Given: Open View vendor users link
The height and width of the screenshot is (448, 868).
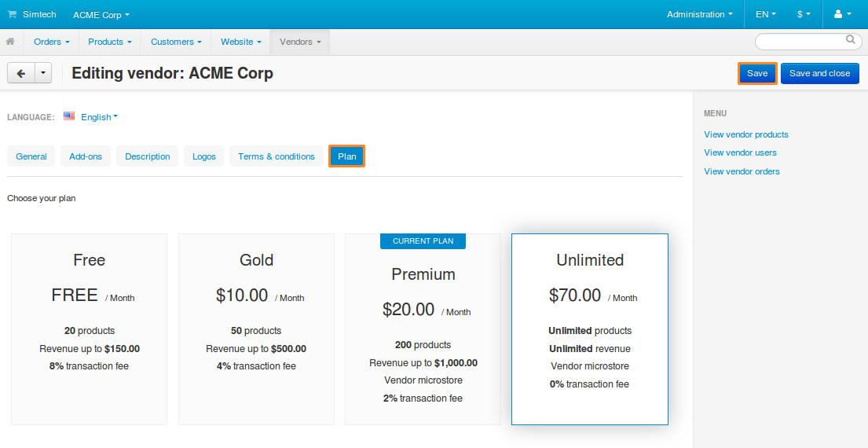Looking at the screenshot, I should click(x=740, y=152).
